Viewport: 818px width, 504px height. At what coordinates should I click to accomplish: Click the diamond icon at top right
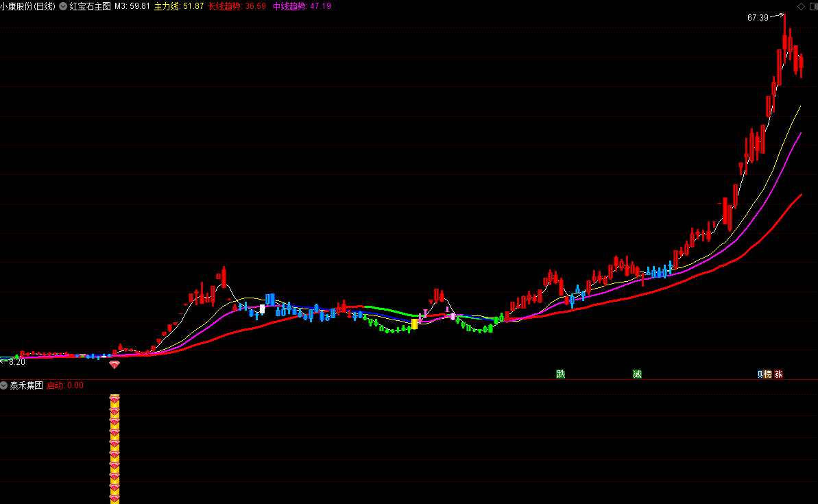tap(801, 6)
